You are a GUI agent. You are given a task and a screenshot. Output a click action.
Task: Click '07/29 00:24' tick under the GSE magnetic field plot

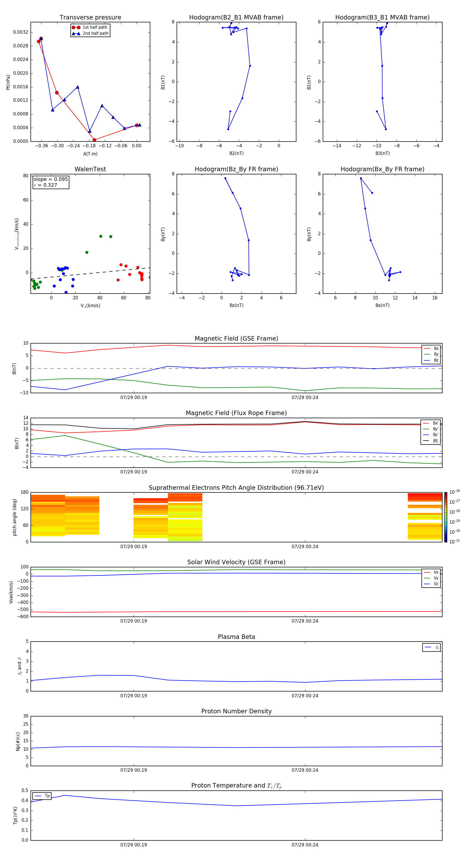click(305, 398)
